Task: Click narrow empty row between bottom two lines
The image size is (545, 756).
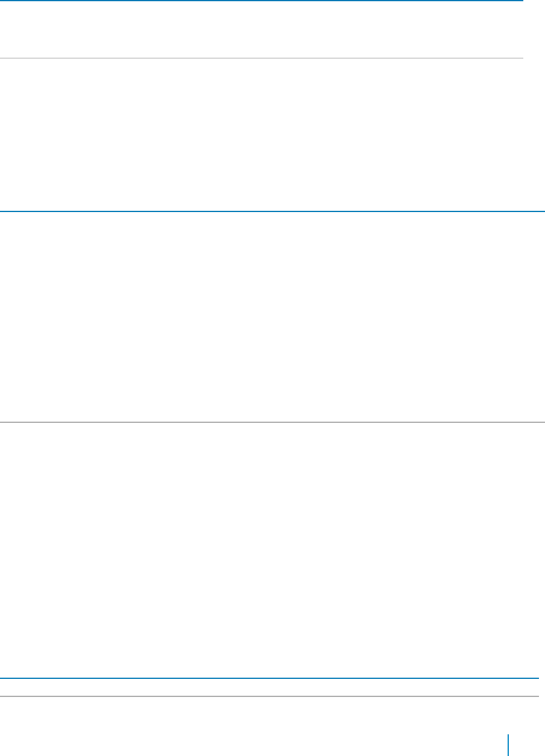Action: (x=269, y=687)
